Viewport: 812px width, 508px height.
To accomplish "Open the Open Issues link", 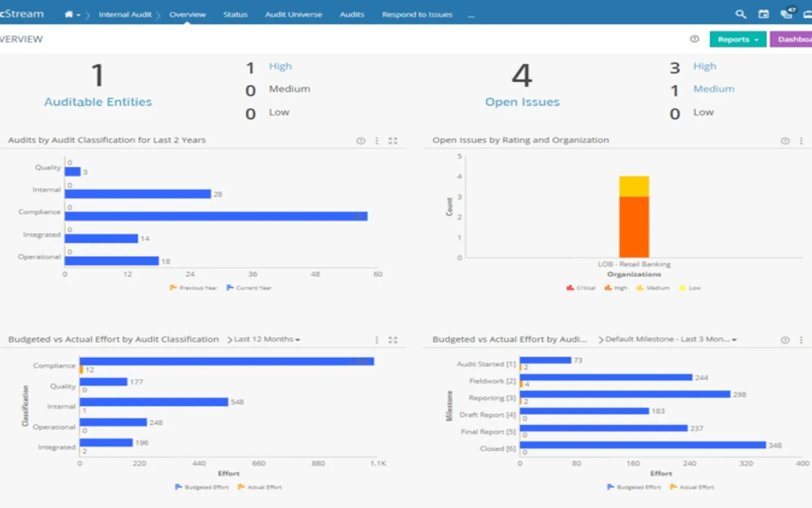I will [522, 102].
